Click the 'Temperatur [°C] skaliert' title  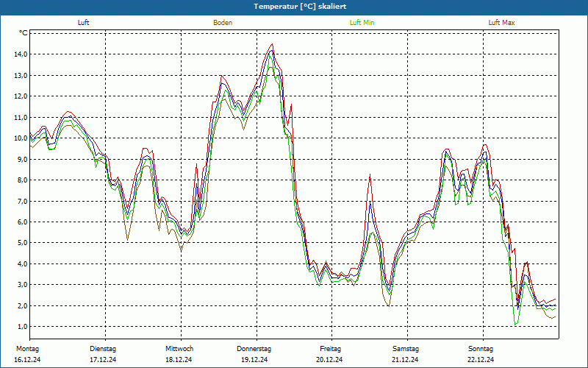(x=300, y=7)
